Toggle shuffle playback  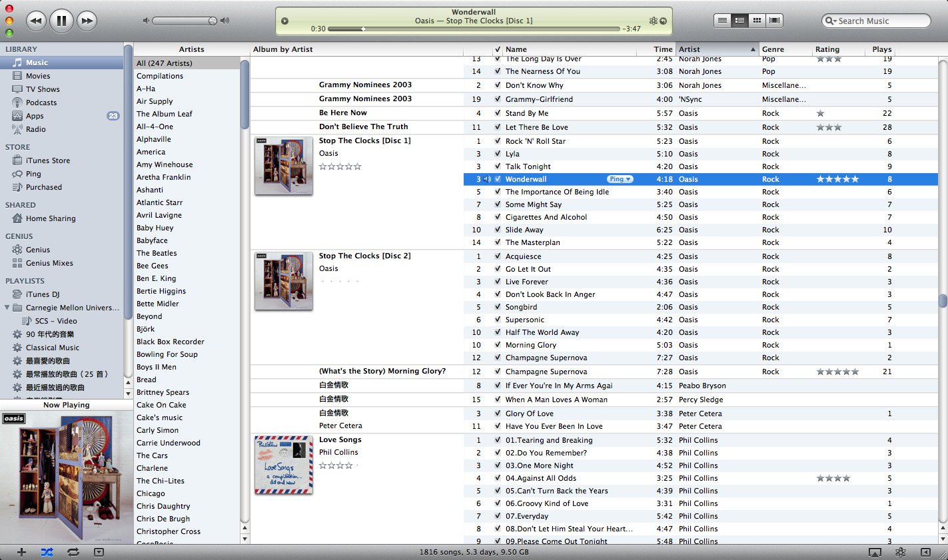47,552
